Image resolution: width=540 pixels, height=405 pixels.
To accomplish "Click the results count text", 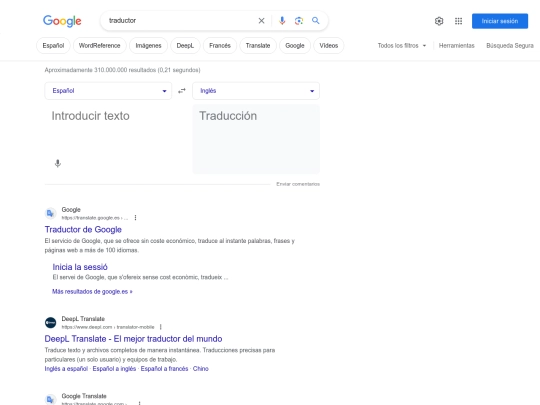I will coord(122,70).
